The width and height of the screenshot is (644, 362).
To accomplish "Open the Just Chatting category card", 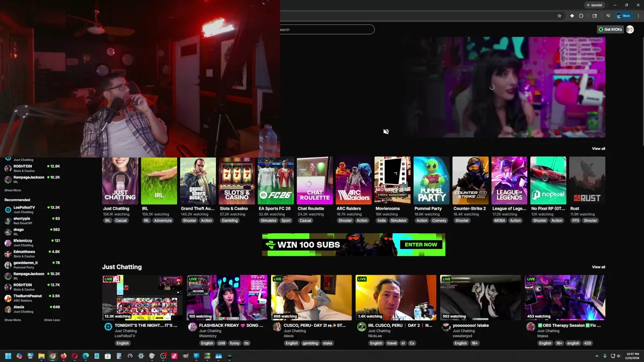I will (x=120, y=181).
